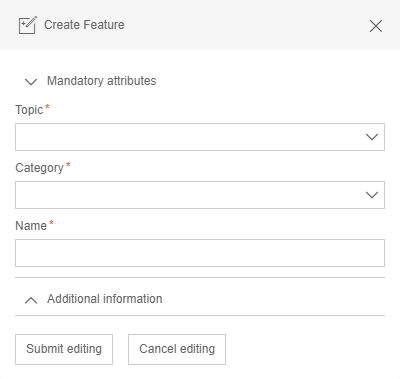400x379 pixels.
Task: Click the Topic field label
Action: point(29,110)
